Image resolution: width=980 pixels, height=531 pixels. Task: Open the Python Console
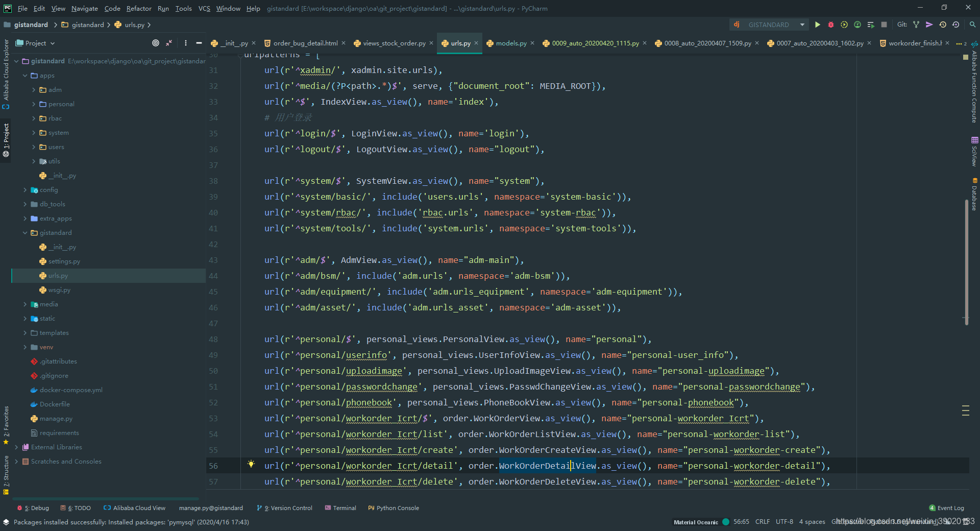[394, 508]
